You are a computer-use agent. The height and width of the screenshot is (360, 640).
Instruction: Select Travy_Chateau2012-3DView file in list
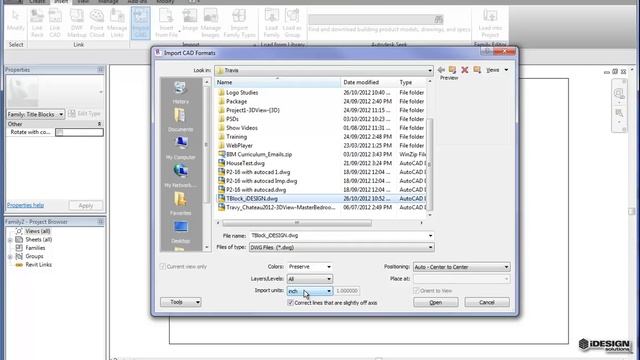point(280,207)
